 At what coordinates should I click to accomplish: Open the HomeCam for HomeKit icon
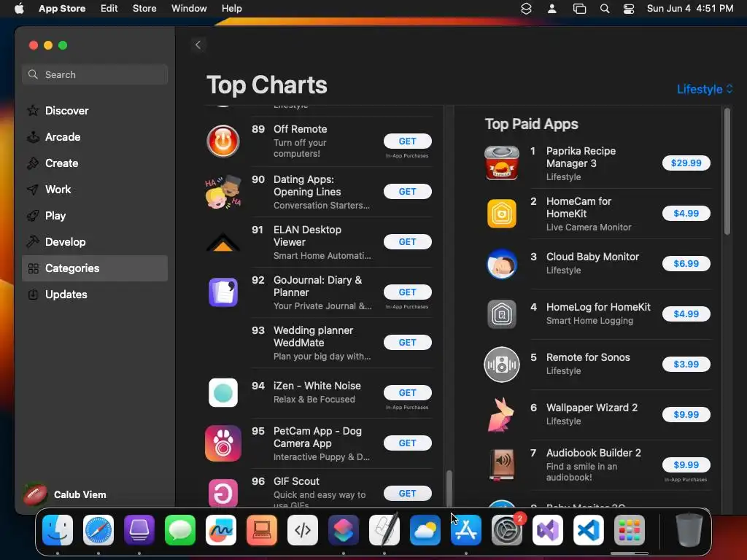502,214
